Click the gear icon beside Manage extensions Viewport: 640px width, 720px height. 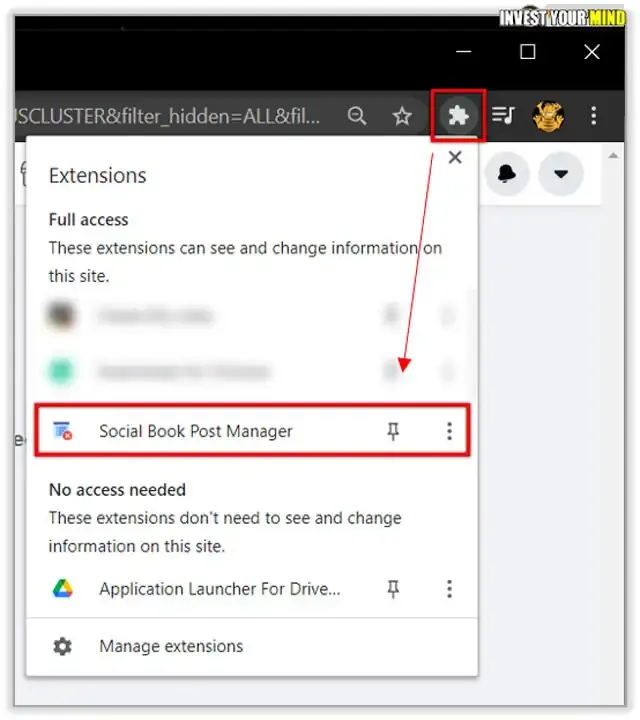coord(62,647)
